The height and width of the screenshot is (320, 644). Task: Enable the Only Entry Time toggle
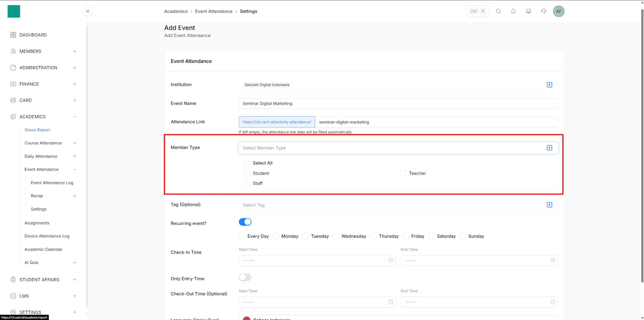(245, 277)
